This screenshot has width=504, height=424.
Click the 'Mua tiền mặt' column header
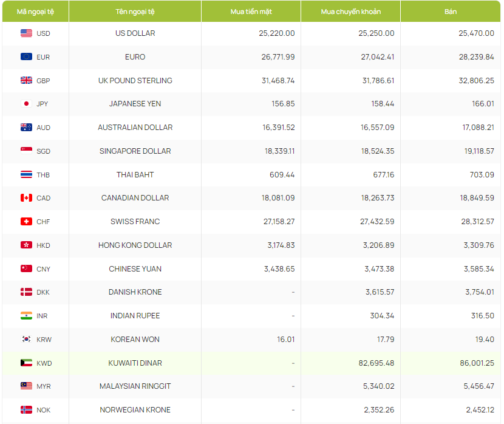251,12
